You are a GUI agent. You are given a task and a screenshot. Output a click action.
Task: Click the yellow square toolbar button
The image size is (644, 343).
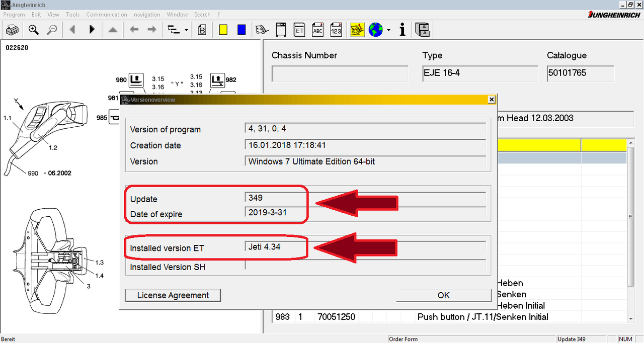pyautogui.click(x=223, y=30)
